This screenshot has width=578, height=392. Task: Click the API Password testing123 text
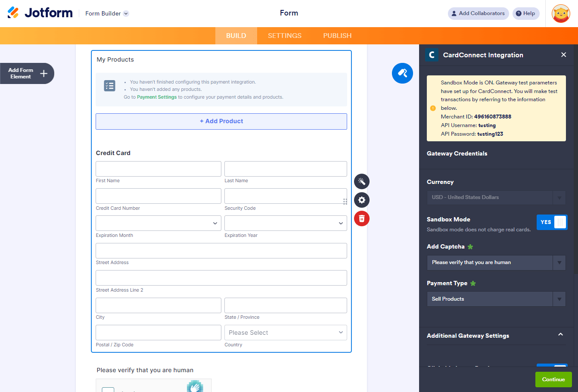coord(472,134)
